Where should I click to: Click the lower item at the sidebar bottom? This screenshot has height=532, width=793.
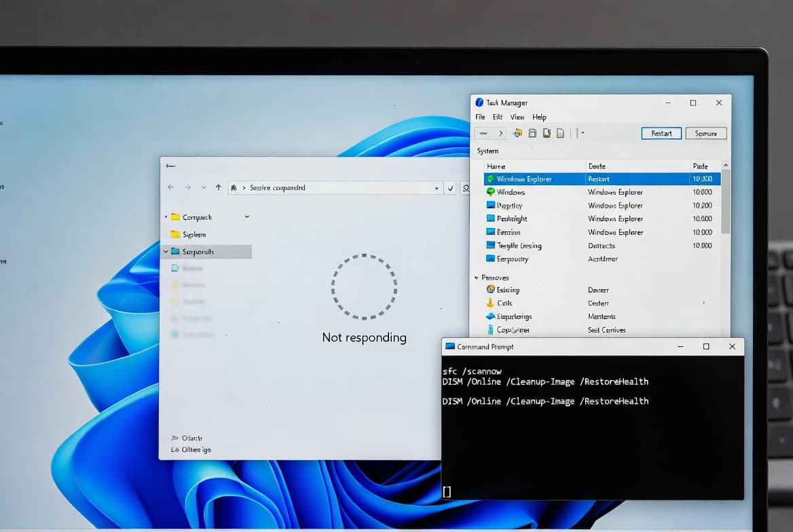(x=191, y=450)
